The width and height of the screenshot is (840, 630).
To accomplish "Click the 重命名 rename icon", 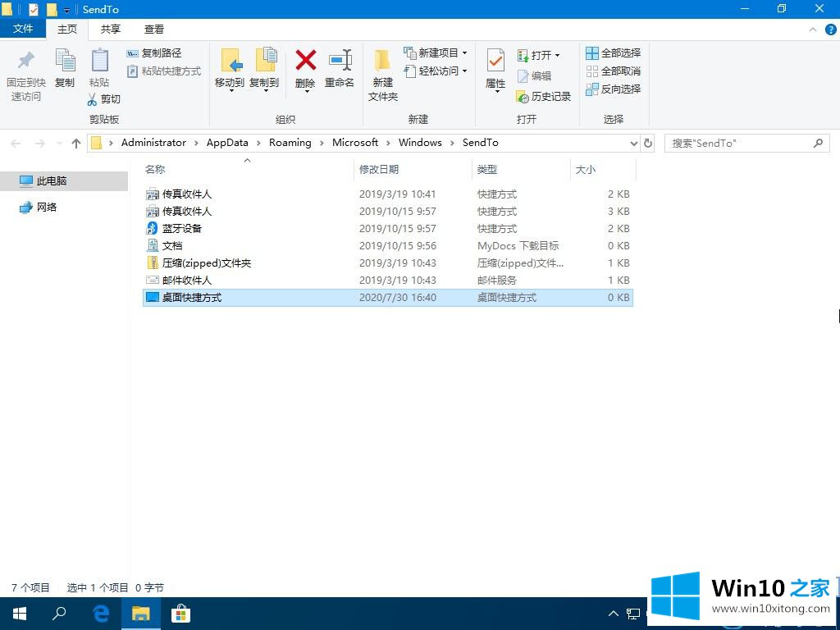I will click(340, 68).
